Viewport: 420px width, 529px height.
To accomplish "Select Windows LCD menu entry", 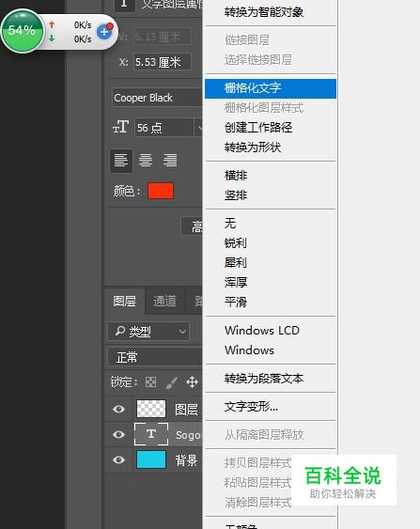I will click(262, 331).
